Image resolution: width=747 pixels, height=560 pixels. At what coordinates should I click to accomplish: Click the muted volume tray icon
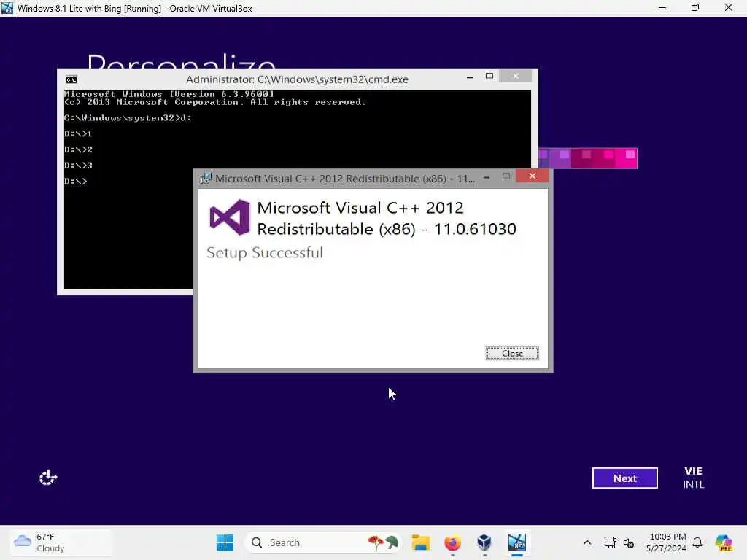coord(629,542)
